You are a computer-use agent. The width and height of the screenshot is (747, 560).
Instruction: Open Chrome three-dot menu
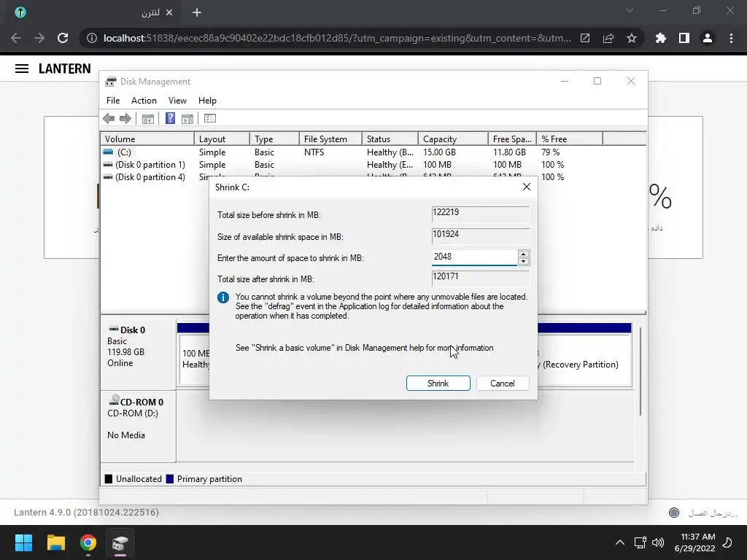pyautogui.click(x=731, y=38)
